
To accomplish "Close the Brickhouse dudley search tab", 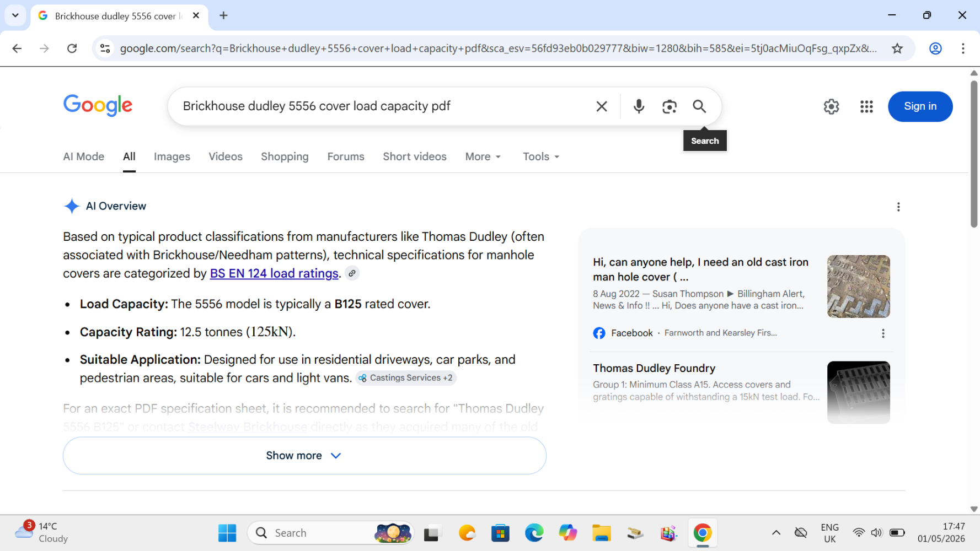I will click(196, 15).
